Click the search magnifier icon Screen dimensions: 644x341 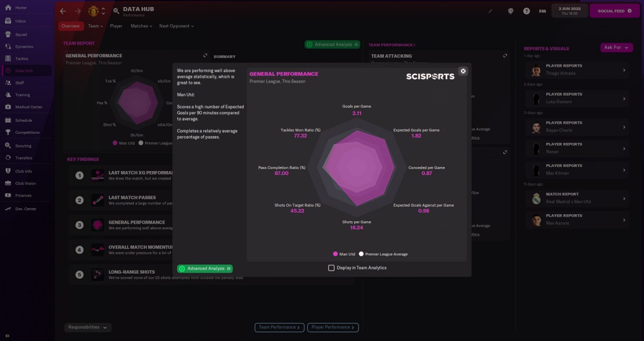(x=116, y=11)
